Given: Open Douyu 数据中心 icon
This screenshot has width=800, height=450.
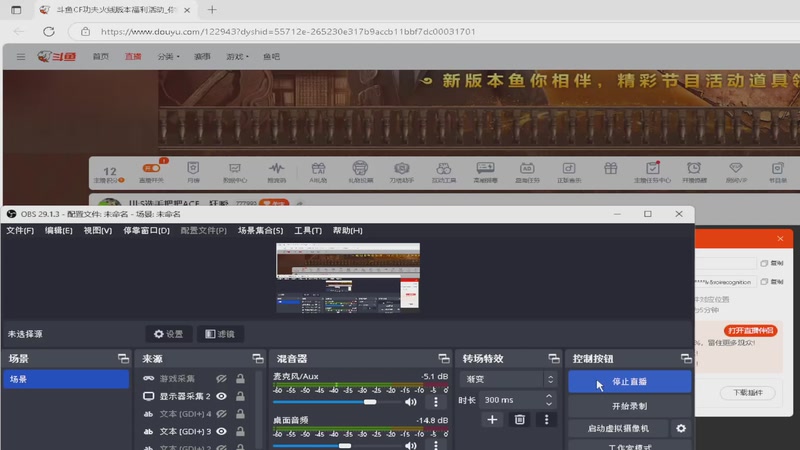Looking at the screenshot, I should coord(235,172).
